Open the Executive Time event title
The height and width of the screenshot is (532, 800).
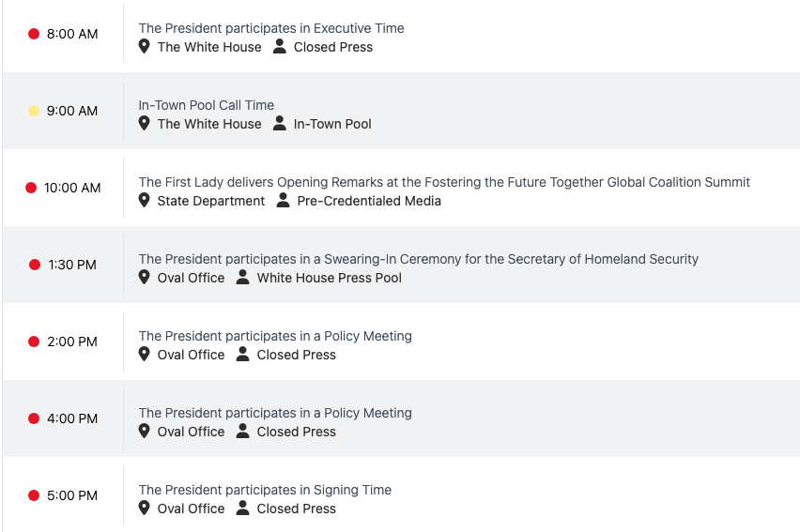coord(271,28)
